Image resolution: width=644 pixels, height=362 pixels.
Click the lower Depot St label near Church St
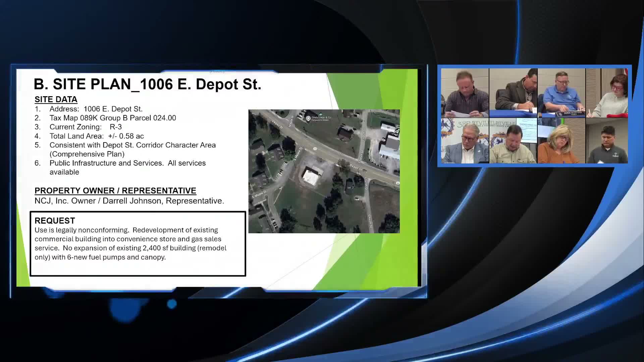point(356,167)
